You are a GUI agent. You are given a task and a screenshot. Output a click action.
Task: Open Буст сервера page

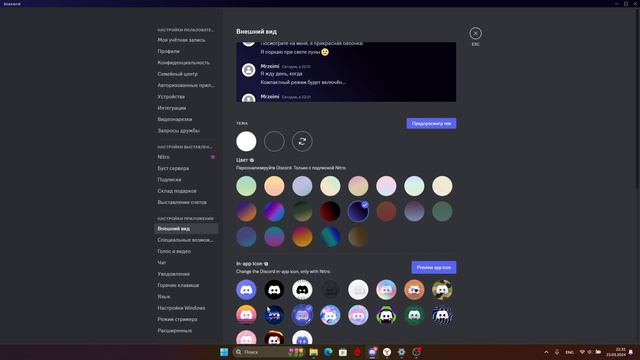(x=186, y=168)
